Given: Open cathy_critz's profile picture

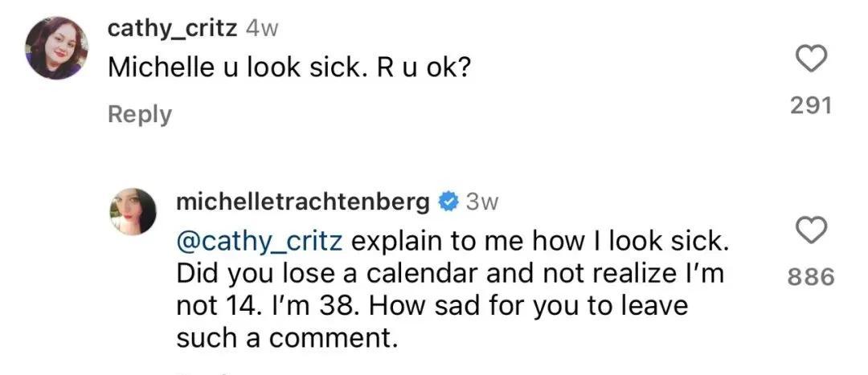Looking at the screenshot, I should coord(57,47).
